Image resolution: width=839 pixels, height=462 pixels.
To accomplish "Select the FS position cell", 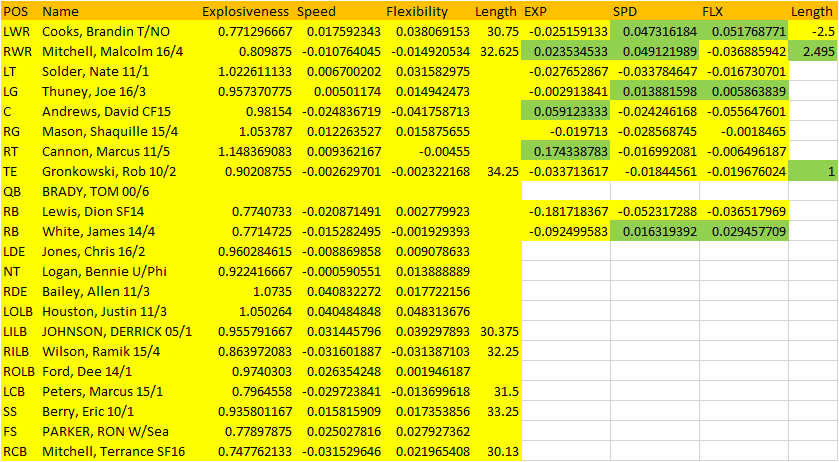I will coord(11,431).
